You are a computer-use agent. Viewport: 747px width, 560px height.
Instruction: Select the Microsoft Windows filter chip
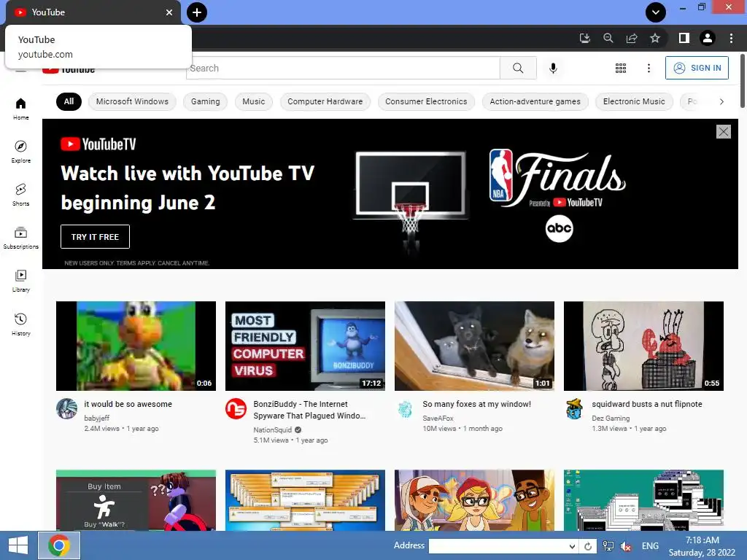tap(132, 101)
